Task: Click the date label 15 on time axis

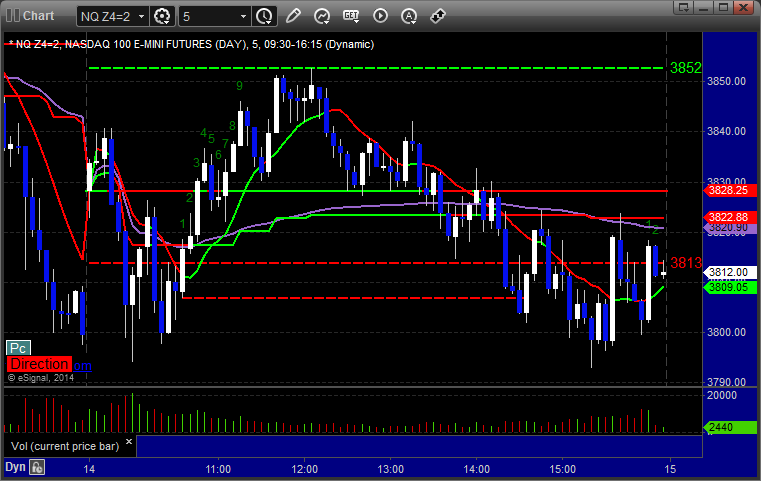Action: coord(670,469)
